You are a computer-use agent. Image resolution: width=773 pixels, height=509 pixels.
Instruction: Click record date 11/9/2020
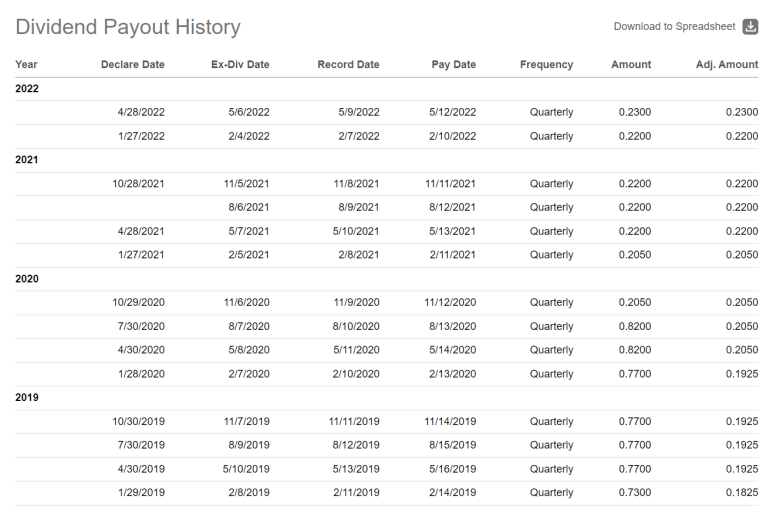356,302
